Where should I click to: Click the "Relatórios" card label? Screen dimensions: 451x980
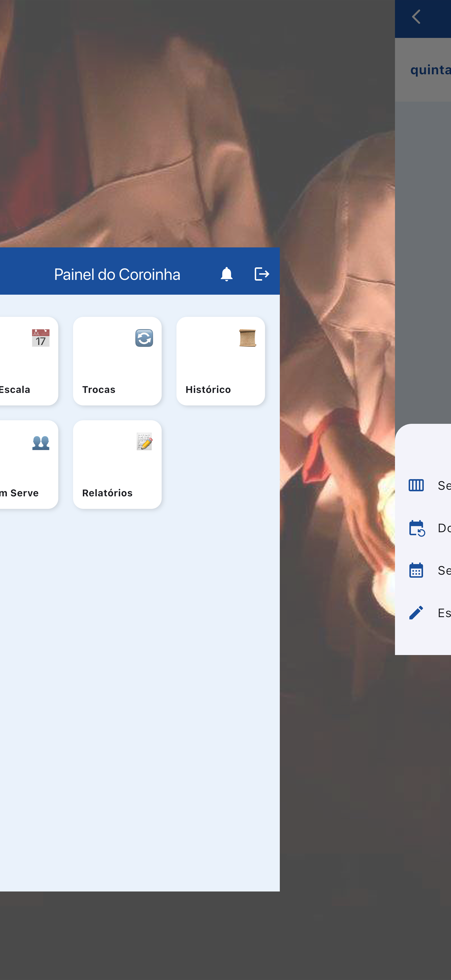(x=107, y=493)
